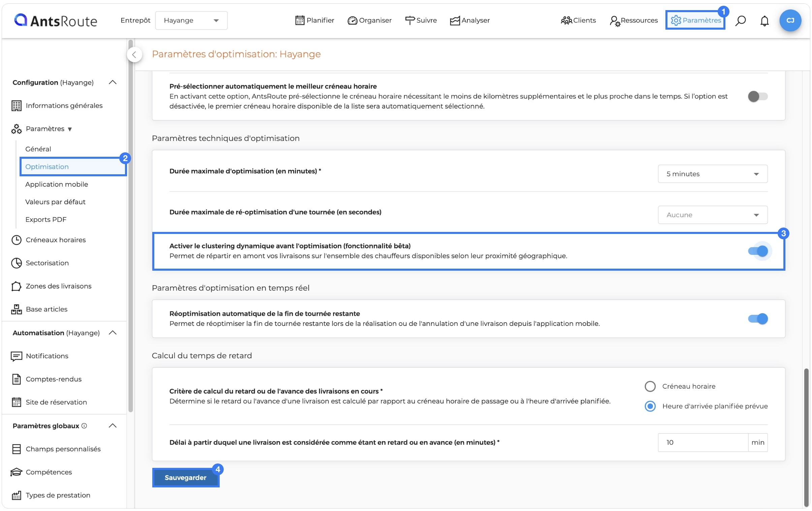Open Zones des livraisons in sidebar

click(59, 286)
